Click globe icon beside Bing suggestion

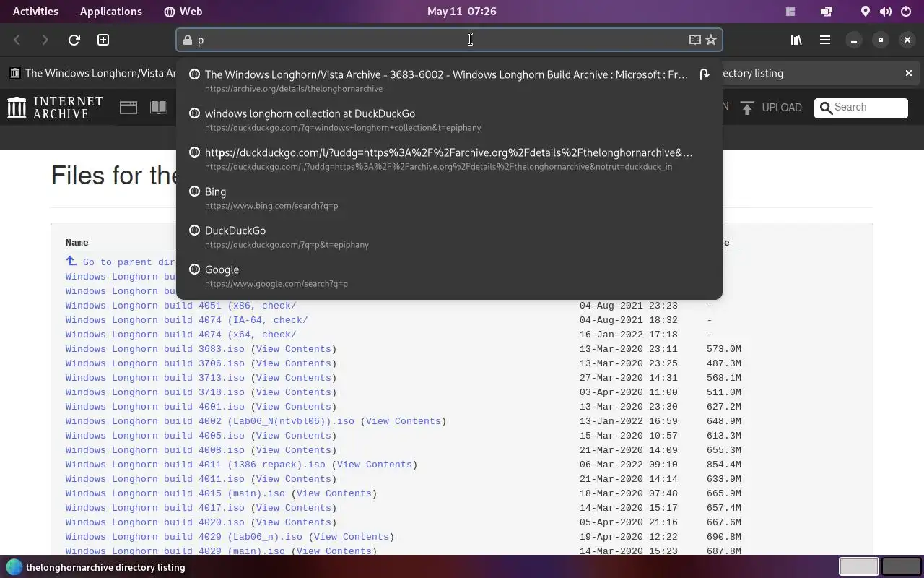click(x=194, y=191)
